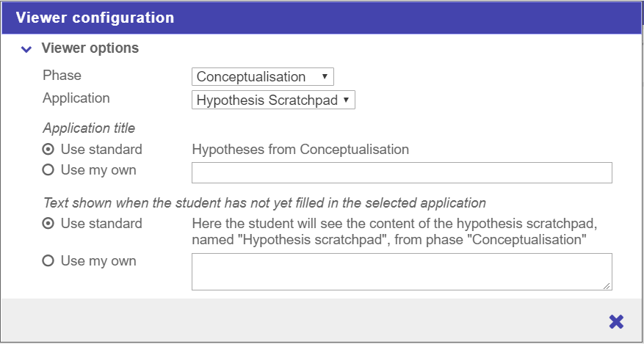Select Use standard radio for application title
This screenshot has width=644, height=344.
(x=48, y=150)
